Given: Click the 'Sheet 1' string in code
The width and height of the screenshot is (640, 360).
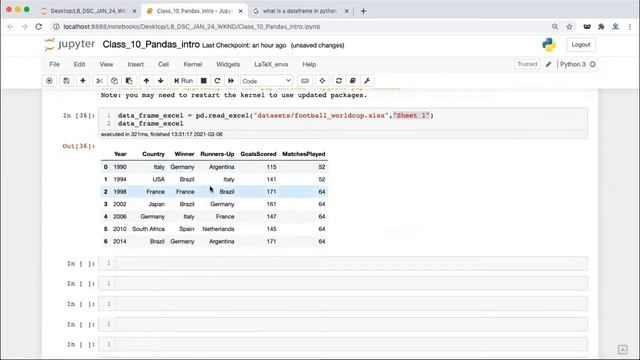Looking at the screenshot, I should coord(411,116).
